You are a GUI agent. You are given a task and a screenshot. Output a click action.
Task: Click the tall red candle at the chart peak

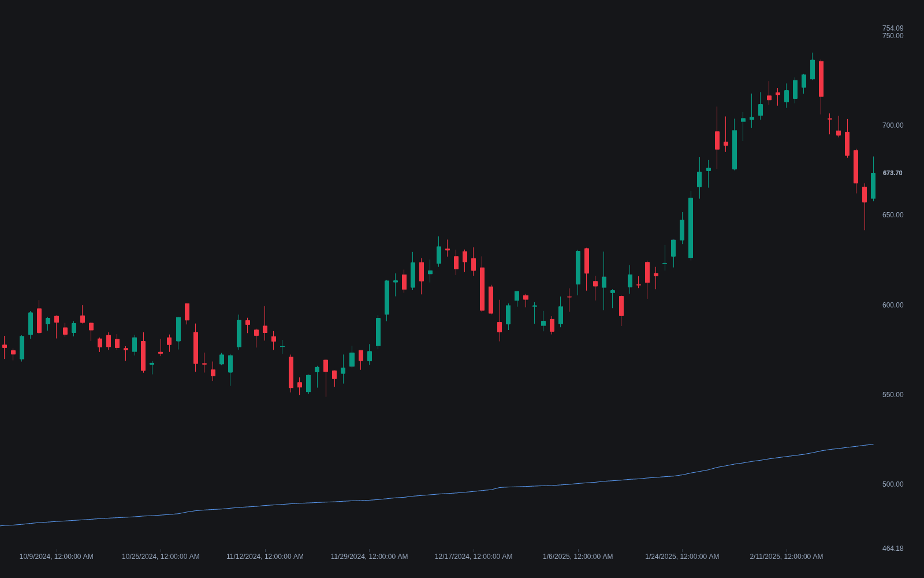point(821,79)
